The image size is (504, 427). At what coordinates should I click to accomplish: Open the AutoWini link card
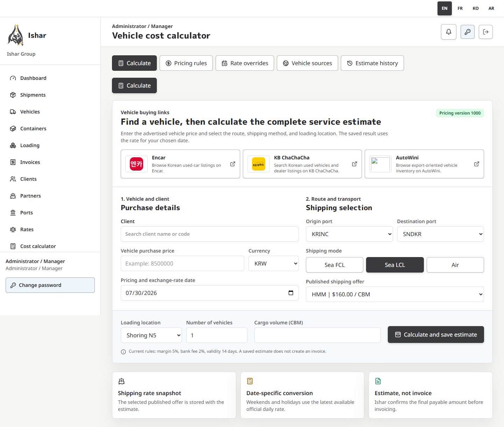424,164
